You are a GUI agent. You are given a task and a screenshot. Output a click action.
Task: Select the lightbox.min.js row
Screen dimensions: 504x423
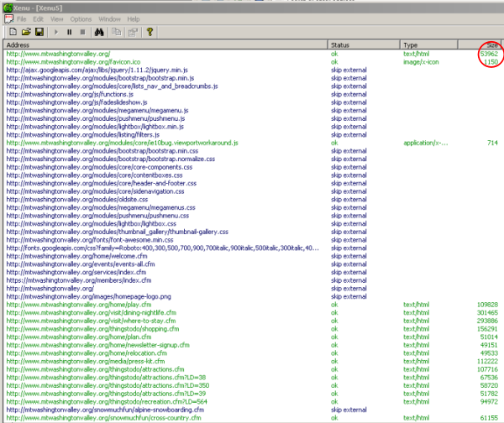click(252, 127)
